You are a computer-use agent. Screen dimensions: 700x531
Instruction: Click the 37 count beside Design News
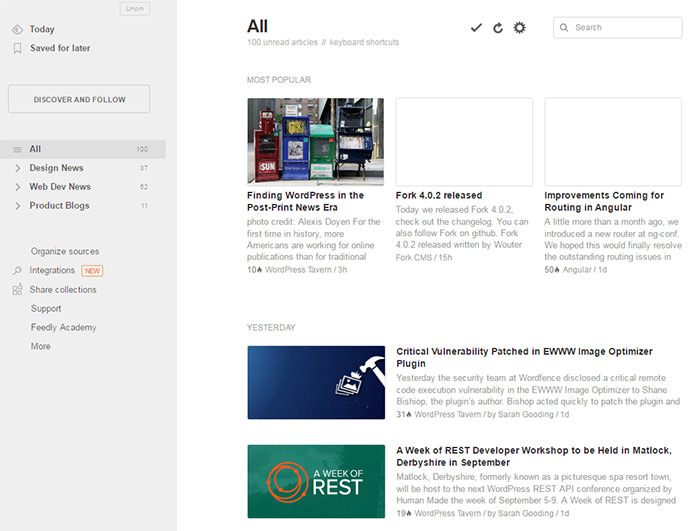tap(144, 168)
